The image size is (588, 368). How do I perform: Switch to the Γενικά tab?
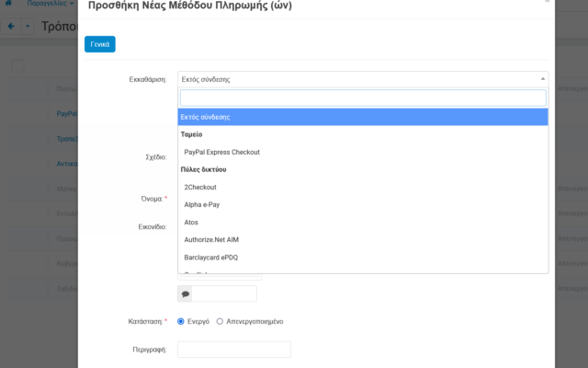pos(99,43)
